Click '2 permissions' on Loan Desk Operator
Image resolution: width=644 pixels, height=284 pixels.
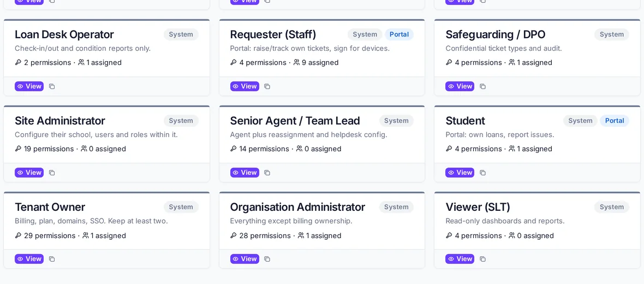point(47,62)
